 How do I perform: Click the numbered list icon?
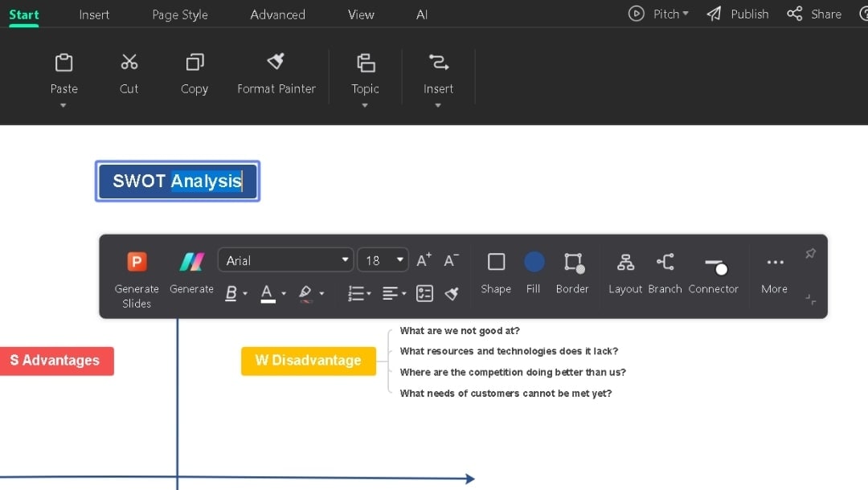click(x=355, y=293)
